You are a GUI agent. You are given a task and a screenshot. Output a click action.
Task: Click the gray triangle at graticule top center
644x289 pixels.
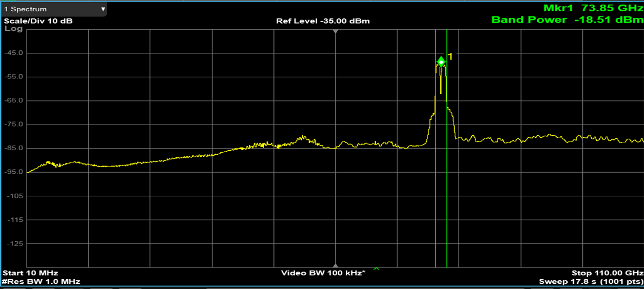[336, 31]
